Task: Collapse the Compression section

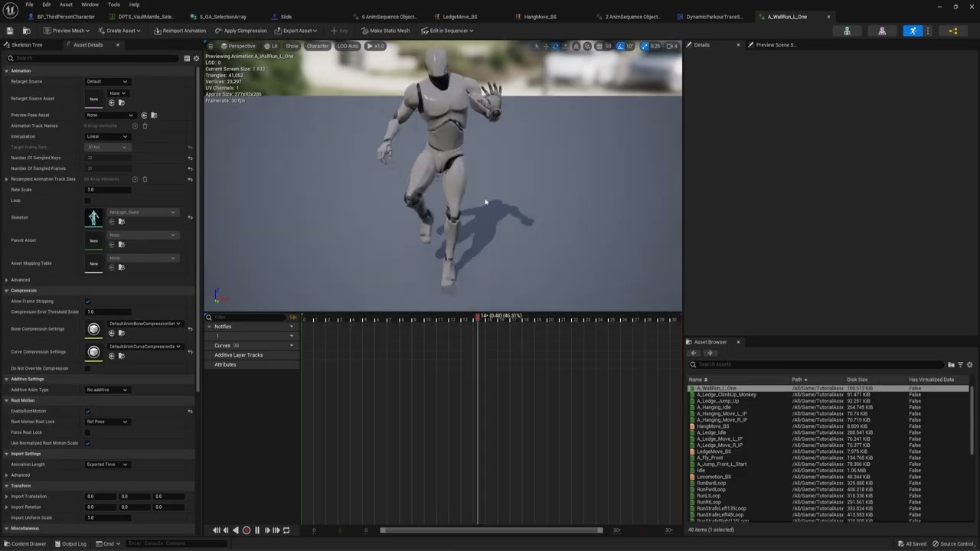Action: click(x=7, y=290)
